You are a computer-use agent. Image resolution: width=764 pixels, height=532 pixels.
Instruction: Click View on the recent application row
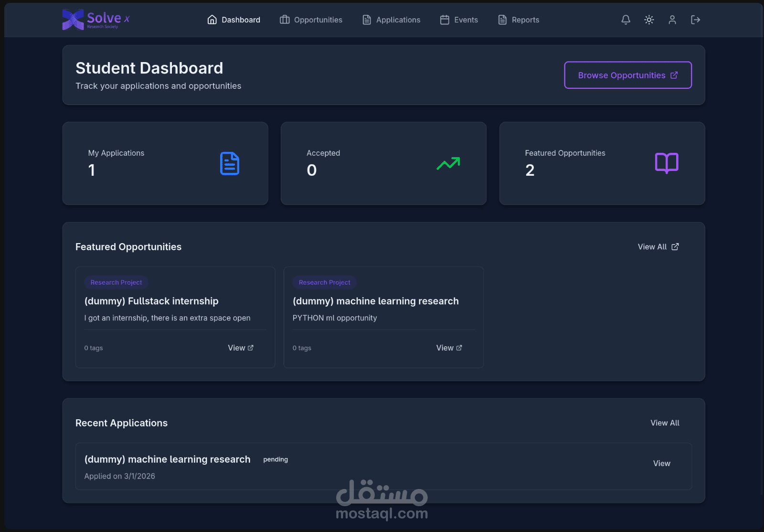[x=662, y=463]
